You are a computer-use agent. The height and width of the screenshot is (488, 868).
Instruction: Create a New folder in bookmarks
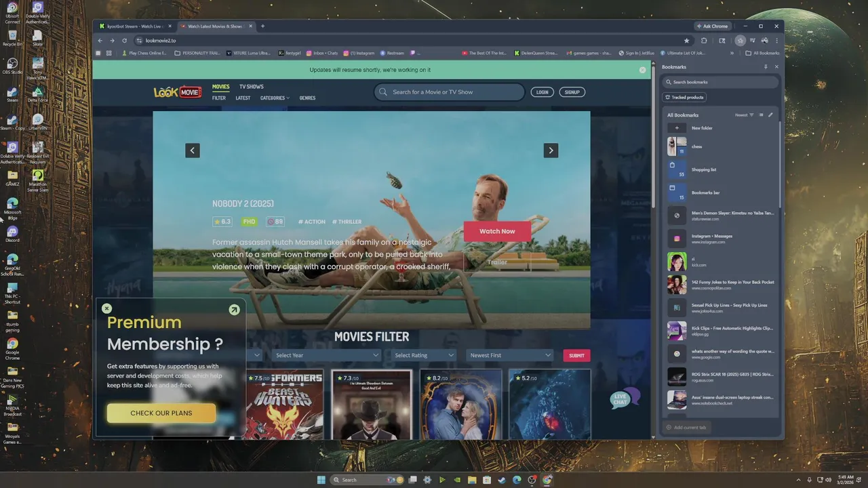point(720,128)
